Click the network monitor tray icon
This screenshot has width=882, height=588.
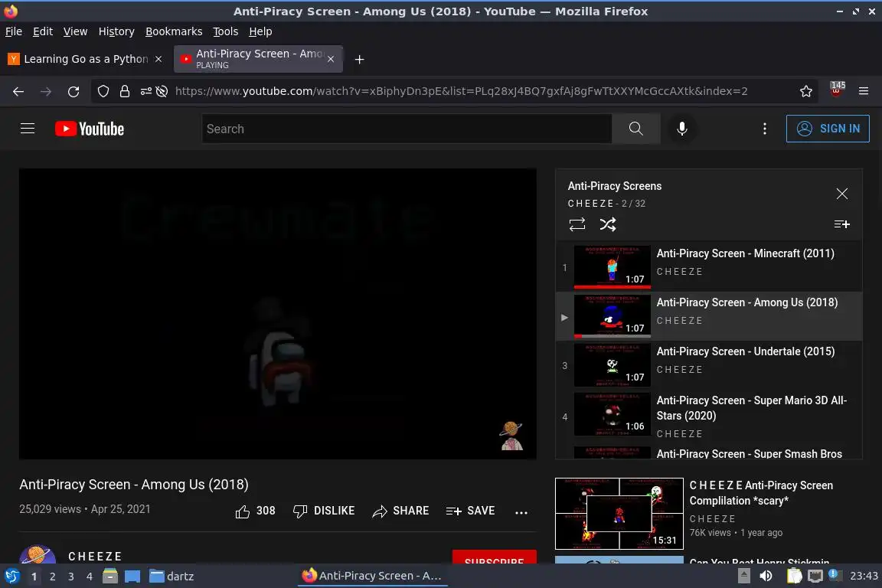(x=815, y=576)
